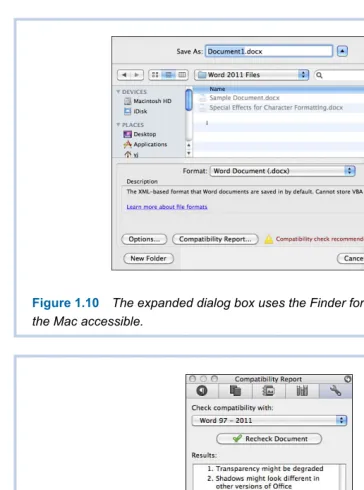
Task: Open the Scrapbook tab in Toolbox
Action: coord(269,391)
